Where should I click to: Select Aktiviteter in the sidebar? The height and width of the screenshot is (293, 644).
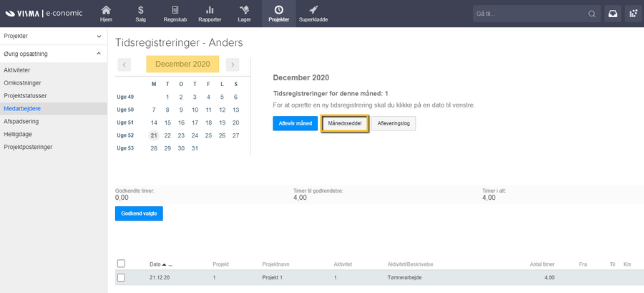pos(16,70)
